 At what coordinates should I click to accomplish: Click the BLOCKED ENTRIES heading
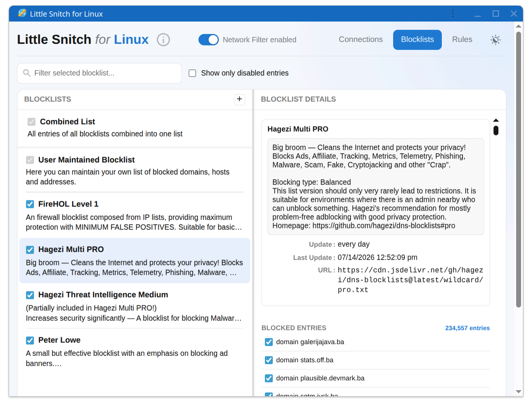tap(294, 328)
